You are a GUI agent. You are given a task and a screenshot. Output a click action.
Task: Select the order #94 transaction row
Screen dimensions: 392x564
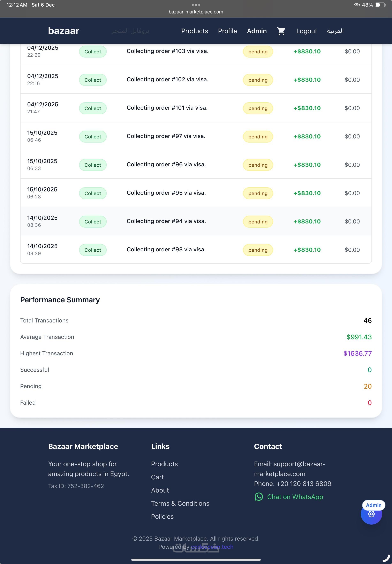[166, 221]
